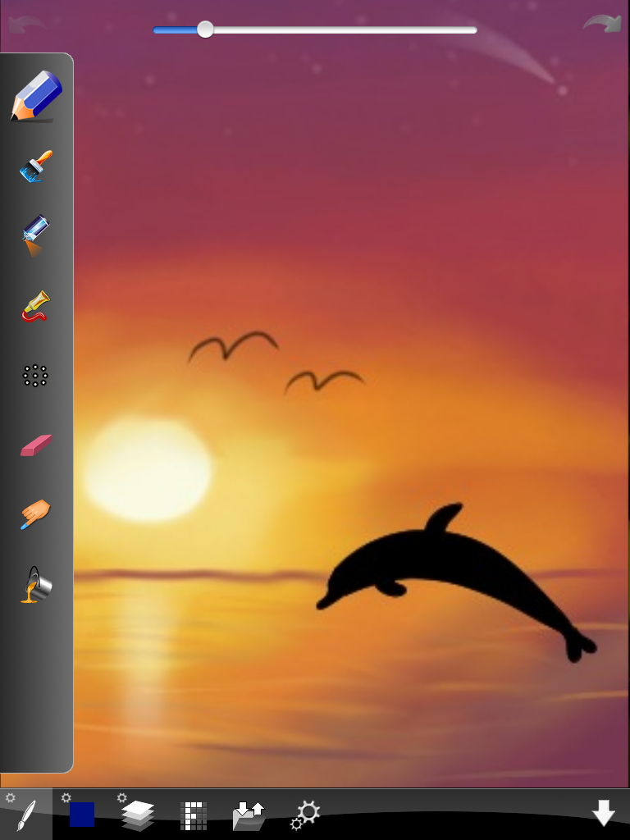Open the pixel pattern grid panel
This screenshot has width=630, height=840.
(x=194, y=816)
